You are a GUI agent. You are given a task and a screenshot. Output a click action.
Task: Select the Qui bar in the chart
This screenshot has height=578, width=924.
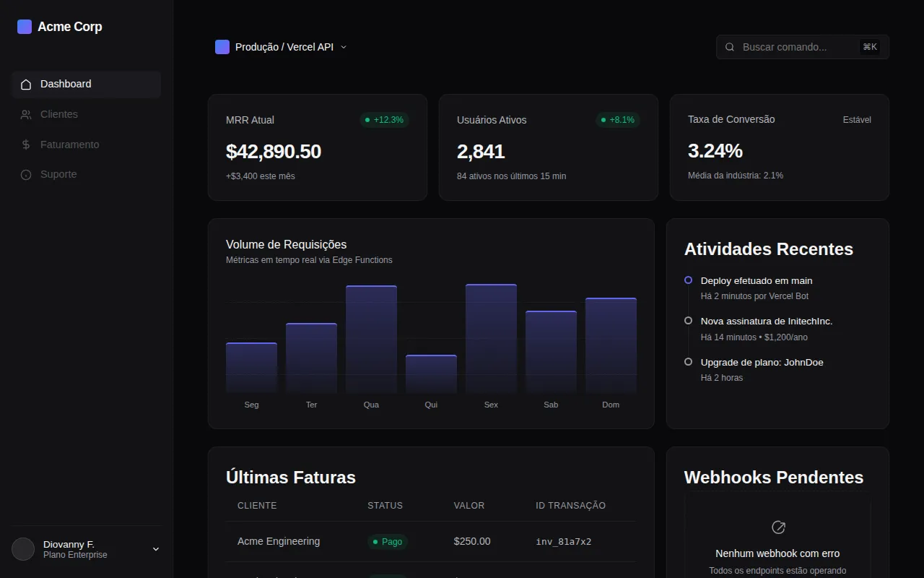431,374
